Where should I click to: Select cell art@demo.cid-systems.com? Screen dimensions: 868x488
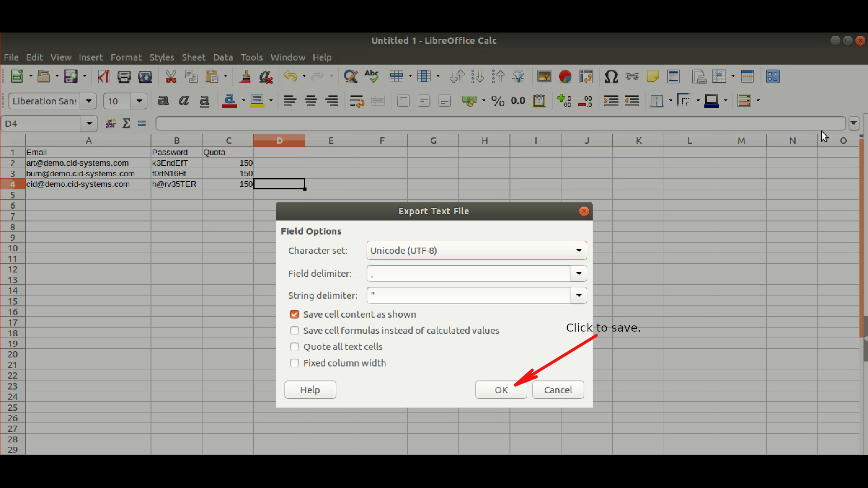(88, 163)
